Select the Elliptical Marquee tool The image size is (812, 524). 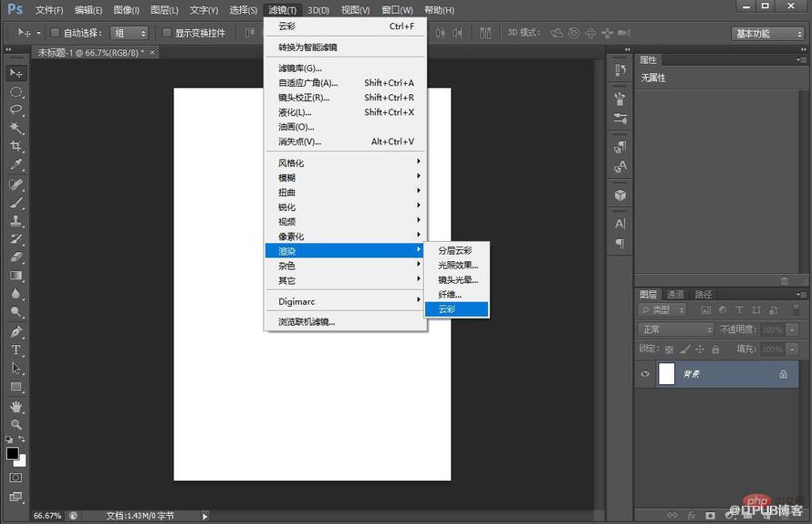click(16, 92)
